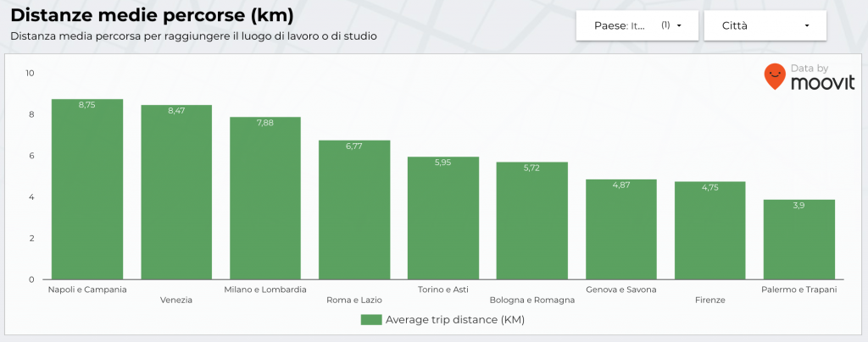The image size is (868, 342).
Task: Expand the Città city dropdown
Action: click(765, 25)
